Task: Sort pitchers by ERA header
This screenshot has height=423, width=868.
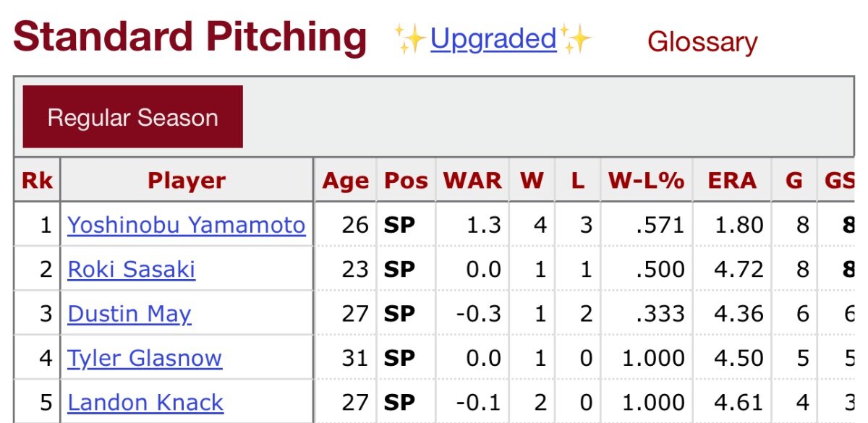Action: pos(732,180)
